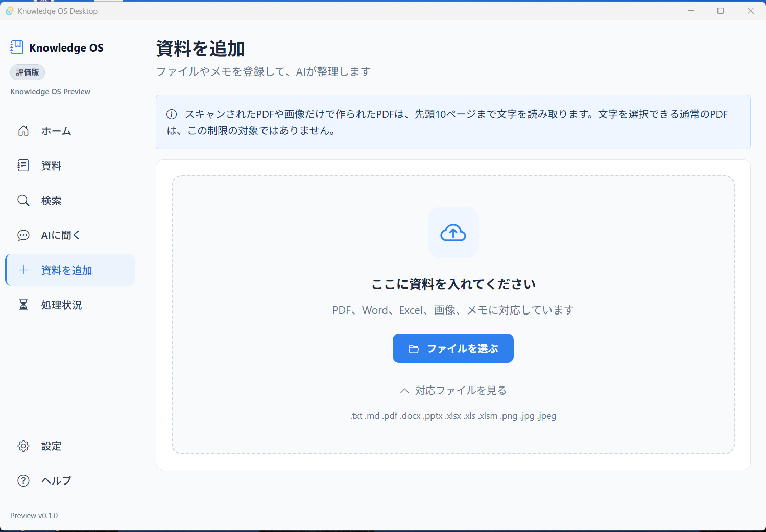Image resolution: width=766 pixels, height=532 pixels.
Task: Click the Knowledge OS book logo icon
Action: pyautogui.click(x=17, y=47)
